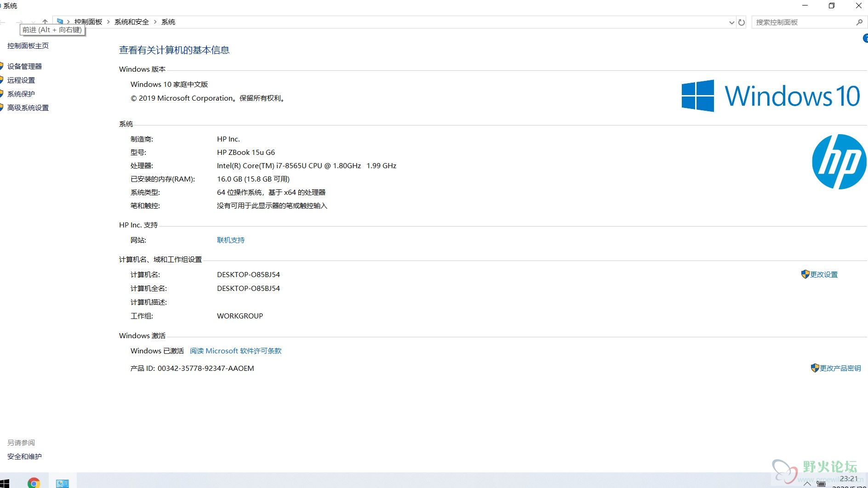Open 远程设置 from sidebar
Viewport: 868px width, 488px height.
tap(21, 80)
